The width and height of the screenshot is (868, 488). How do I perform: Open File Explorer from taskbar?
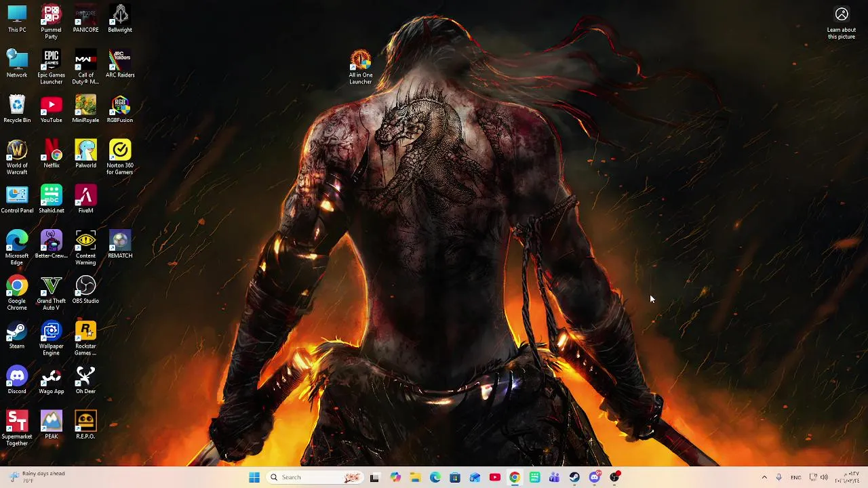tap(415, 478)
